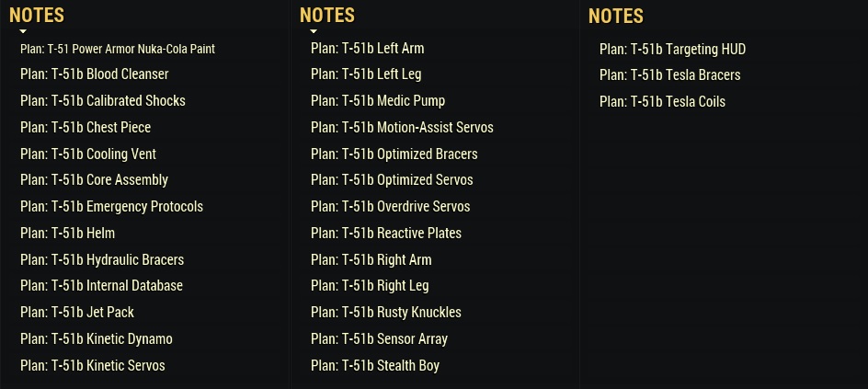The image size is (868, 389).
Task: Choose Plan: T-51b Calibrated Shocks
Action: click(102, 101)
